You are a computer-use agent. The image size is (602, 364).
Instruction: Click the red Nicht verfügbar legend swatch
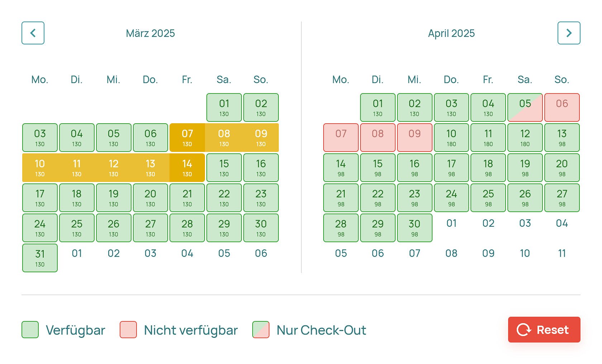coord(129,330)
